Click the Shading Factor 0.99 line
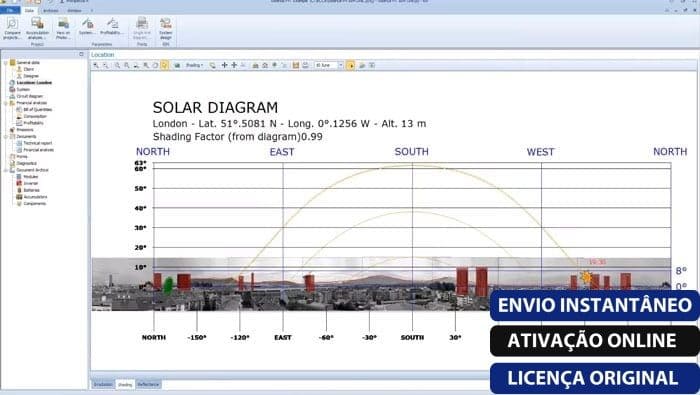Image resolution: width=700 pixels, height=395 pixels. (238, 137)
